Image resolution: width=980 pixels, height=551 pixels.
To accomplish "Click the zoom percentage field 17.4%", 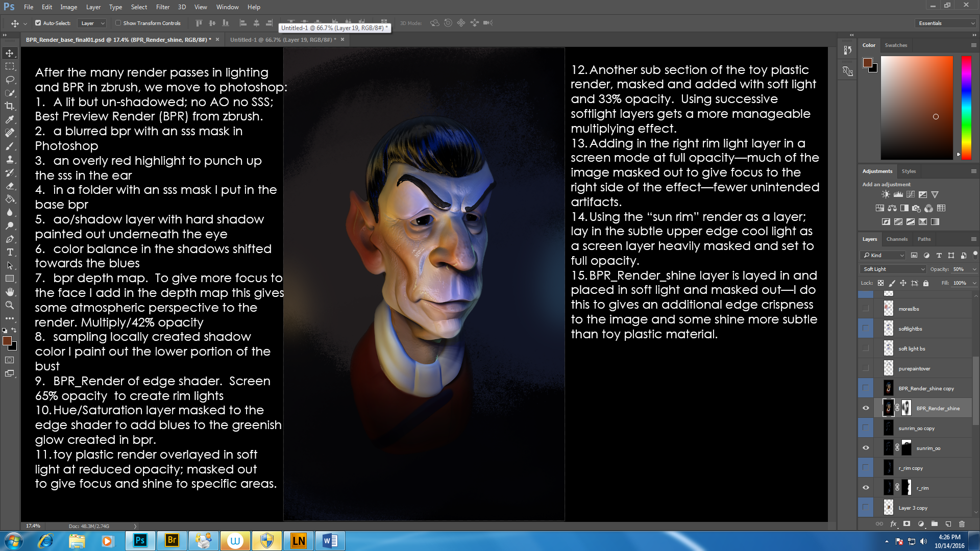I will pos(33,526).
